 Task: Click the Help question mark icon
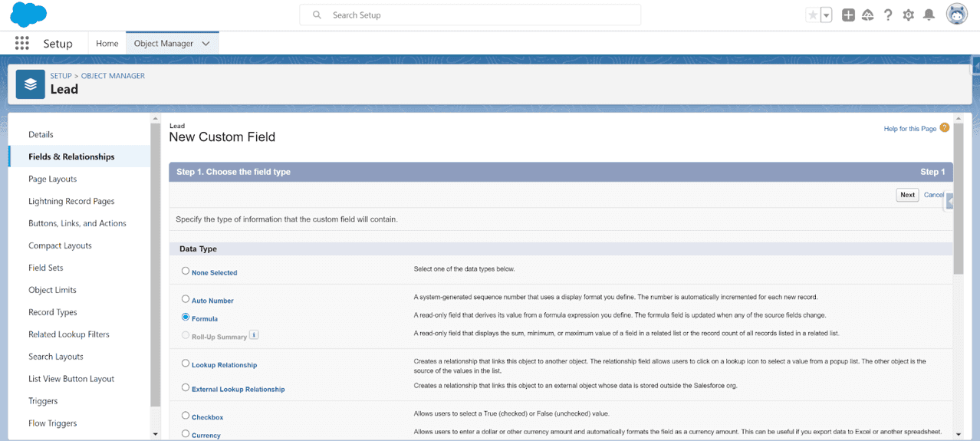pos(888,15)
